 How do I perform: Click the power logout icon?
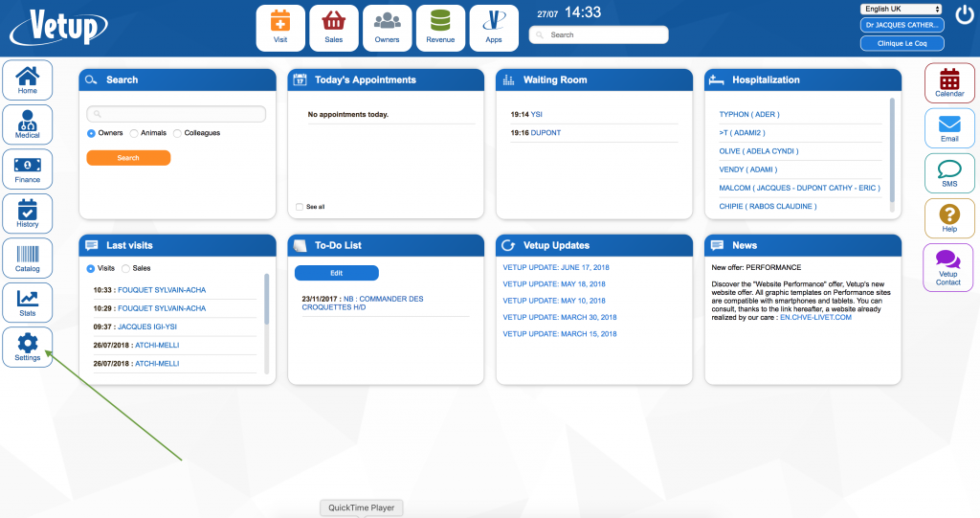coord(964,14)
